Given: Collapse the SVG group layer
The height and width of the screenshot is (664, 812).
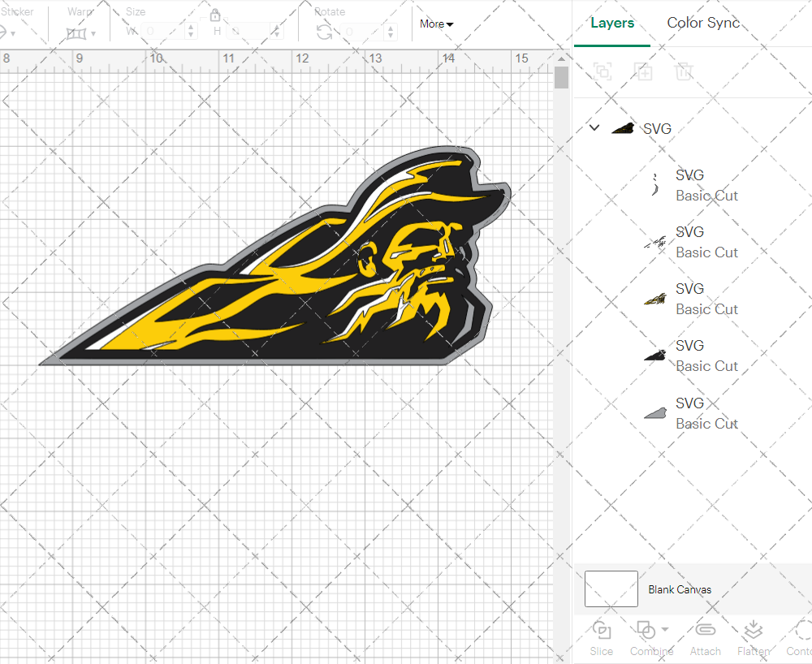Looking at the screenshot, I should point(594,127).
